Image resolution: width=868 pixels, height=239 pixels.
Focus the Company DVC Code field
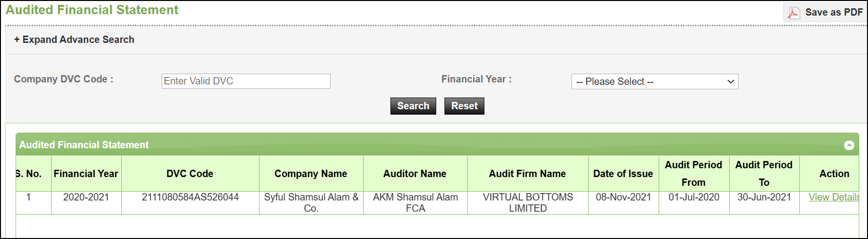246,81
